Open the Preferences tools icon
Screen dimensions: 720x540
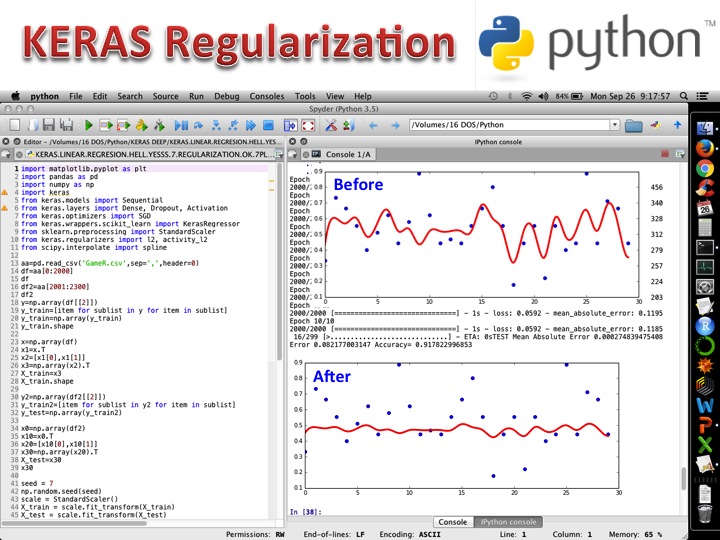click(331, 125)
